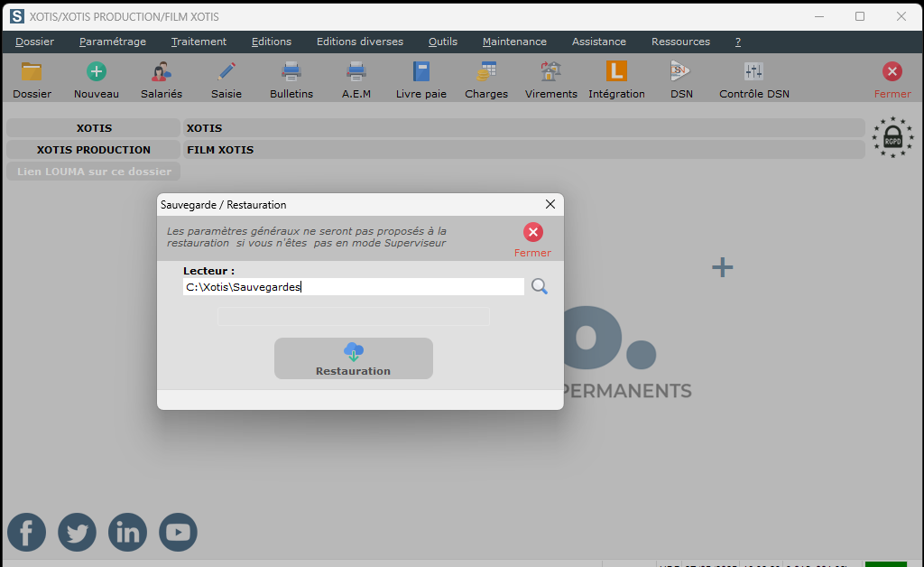Select the XOTIS PRODUCTION label button
The image size is (924, 567).
coord(94,150)
